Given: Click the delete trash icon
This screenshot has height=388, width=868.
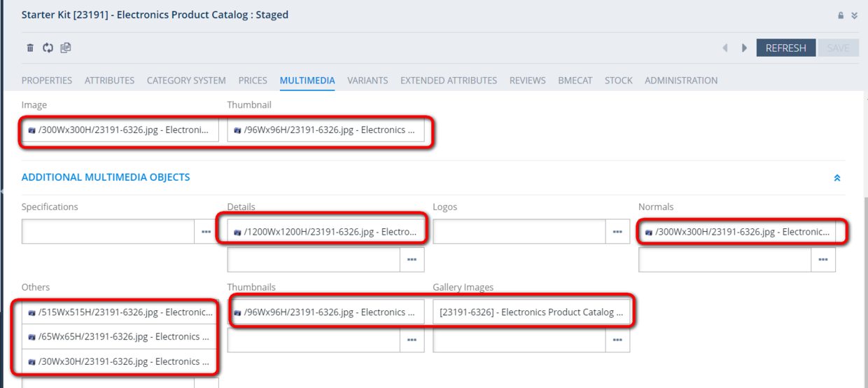Looking at the screenshot, I should 30,48.
